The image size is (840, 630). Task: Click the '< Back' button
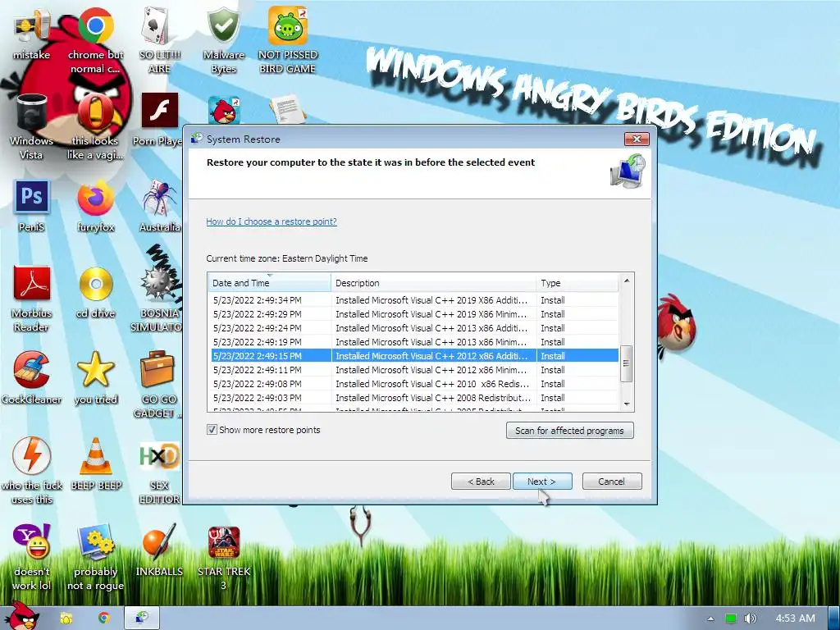(481, 481)
